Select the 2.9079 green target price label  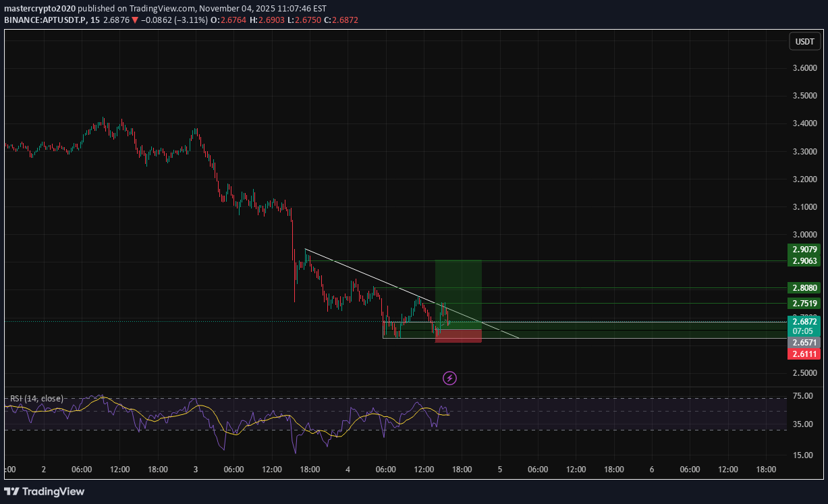pos(804,250)
